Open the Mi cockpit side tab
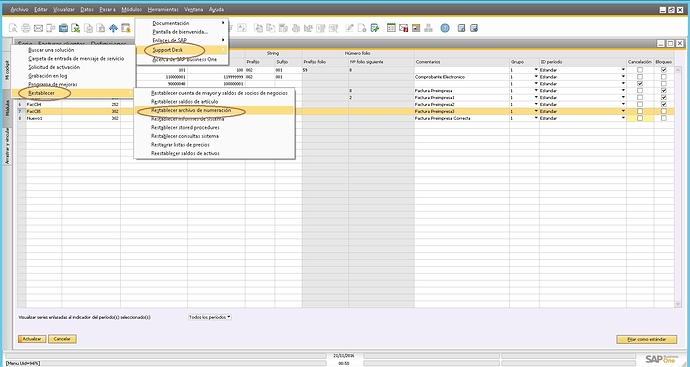Screen dimensions: 690x367 pos(7,70)
